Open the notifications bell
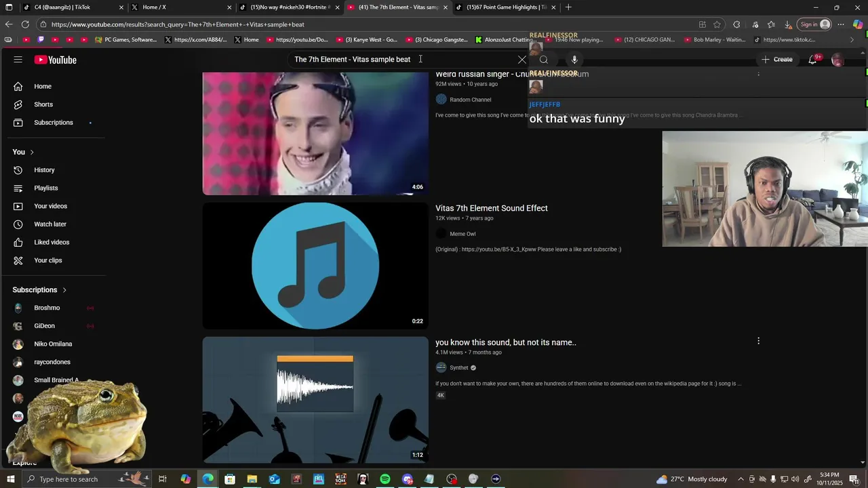Image resolution: width=868 pixels, height=488 pixels. 813,60
